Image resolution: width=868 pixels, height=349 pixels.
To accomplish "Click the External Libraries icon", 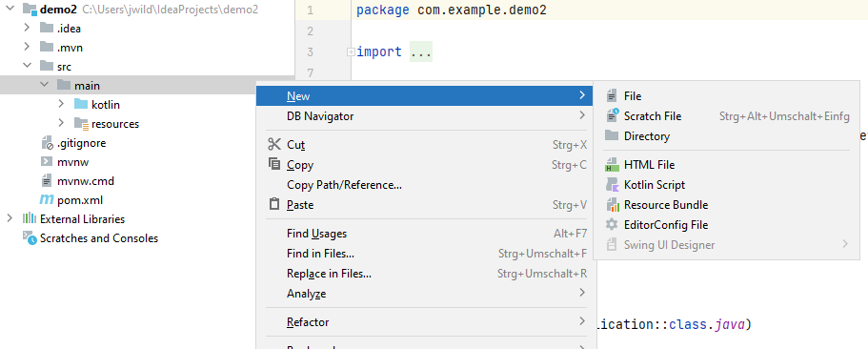I will [x=30, y=218].
